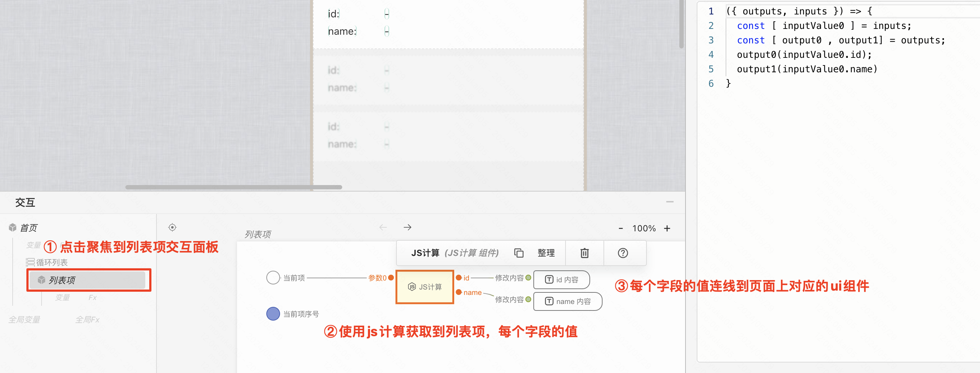
Task: Delete the JS计算 node with the trash icon
Action: tap(584, 253)
